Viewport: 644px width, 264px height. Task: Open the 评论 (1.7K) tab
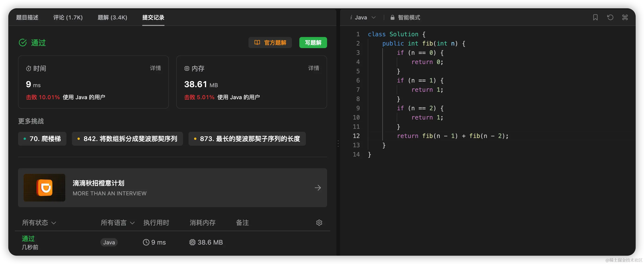click(x=68, y=18)
